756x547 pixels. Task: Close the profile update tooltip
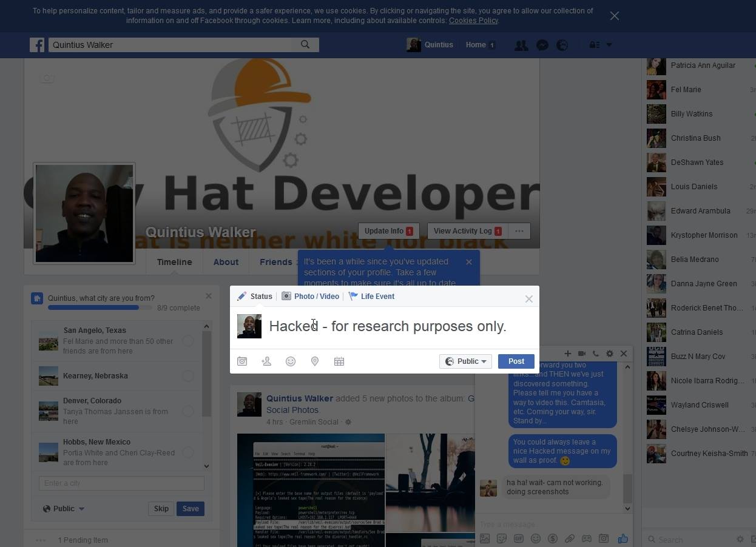(x=468, y=262)
